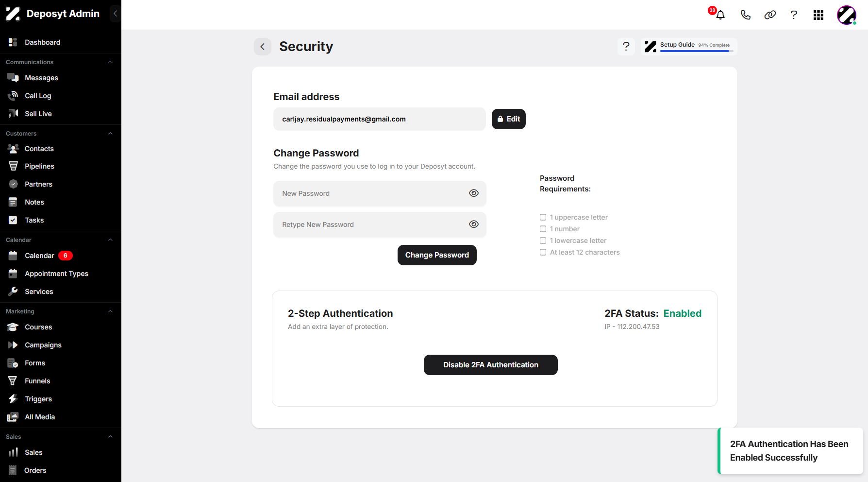Viewport: 868px width, 482px height.
Task: Click the email address field
Action: pos(380,119)
